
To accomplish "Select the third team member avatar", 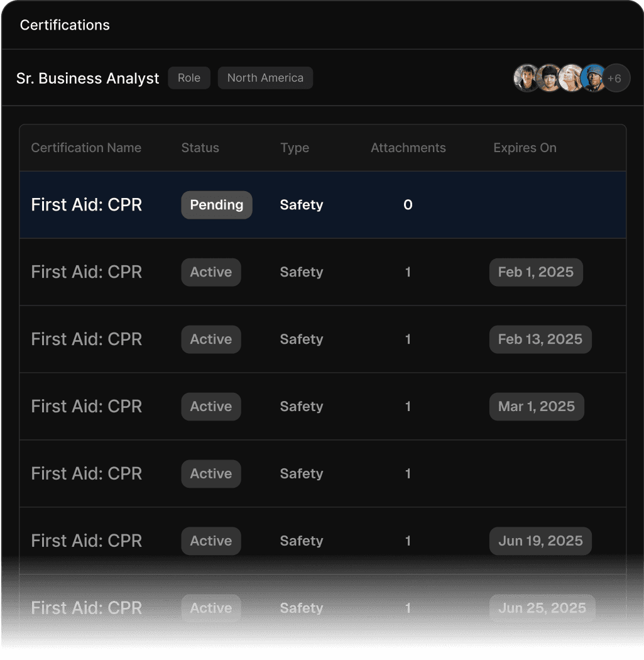I will click(x=571, y=77).
